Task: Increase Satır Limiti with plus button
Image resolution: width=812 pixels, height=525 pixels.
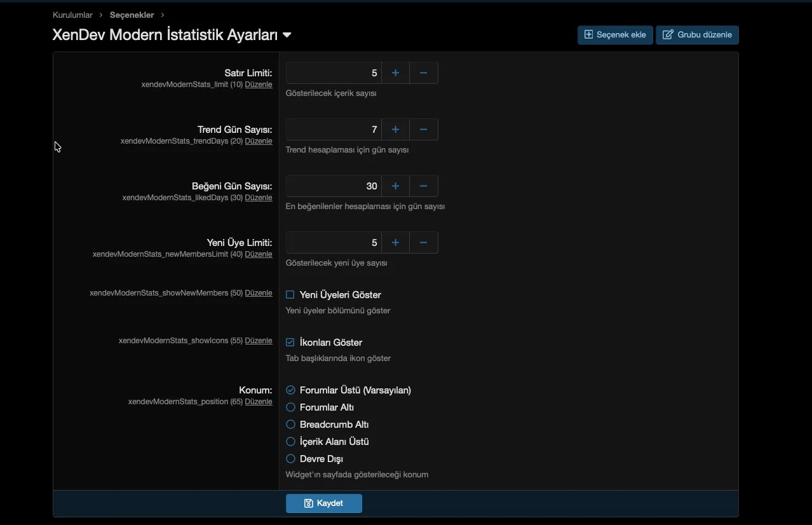Action: [395, 73]
